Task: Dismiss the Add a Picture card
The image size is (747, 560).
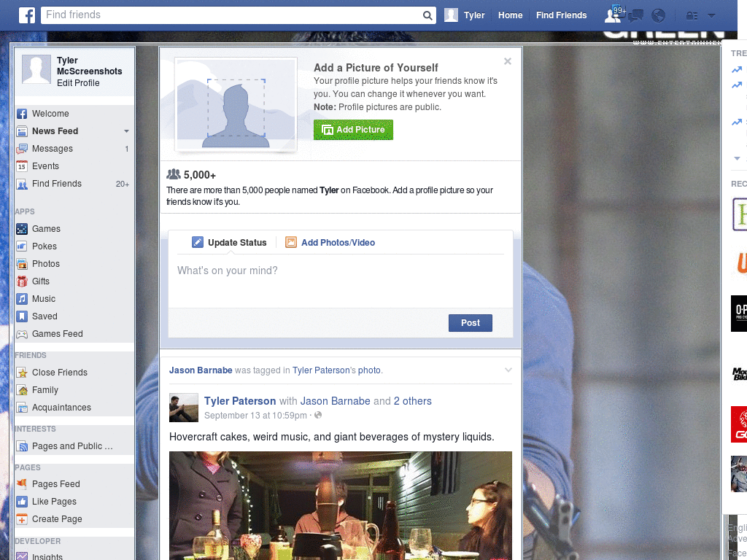Action: pos(508,61)
